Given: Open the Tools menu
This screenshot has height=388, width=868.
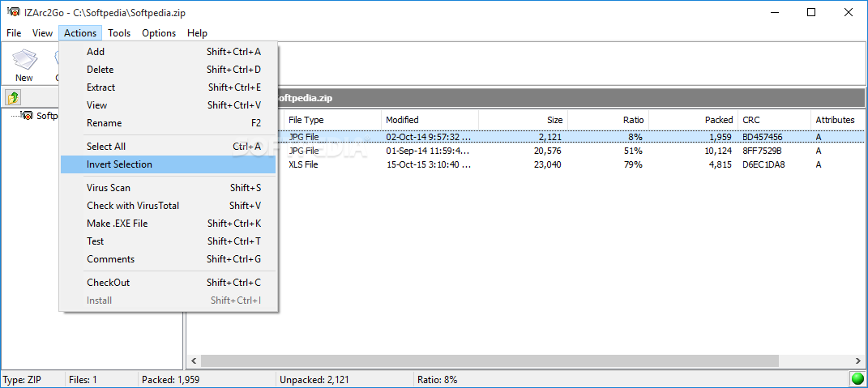Looking at the screenshot, I should pyautogui.click(x=119, y=33).
